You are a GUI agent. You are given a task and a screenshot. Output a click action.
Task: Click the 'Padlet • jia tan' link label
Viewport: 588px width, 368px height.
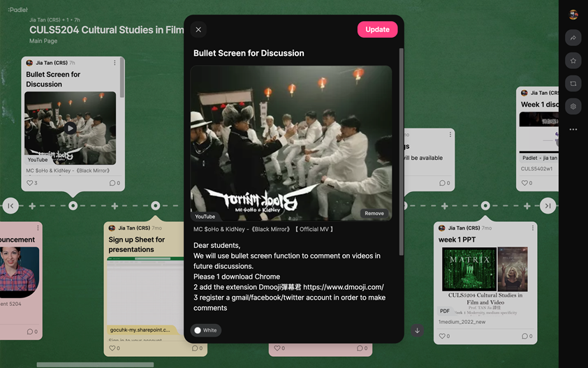coord(540,158)
